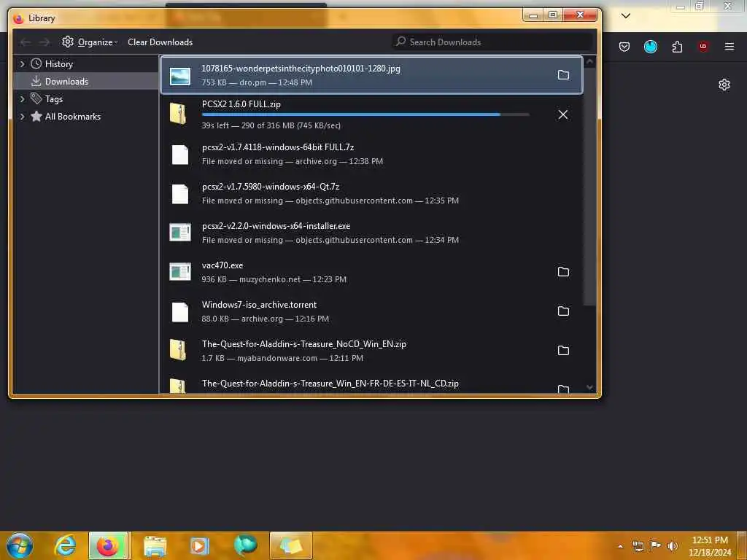Open Extensions puzzle icon in Firefox

[x=677, y=47]
